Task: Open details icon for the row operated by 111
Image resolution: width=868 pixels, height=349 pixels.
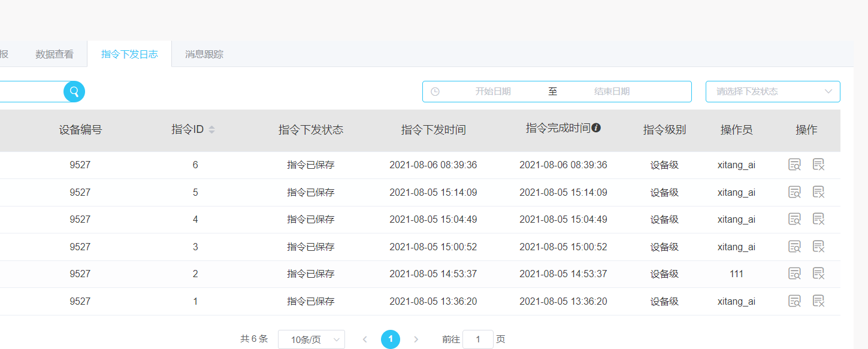Action: tap(794, 273)
